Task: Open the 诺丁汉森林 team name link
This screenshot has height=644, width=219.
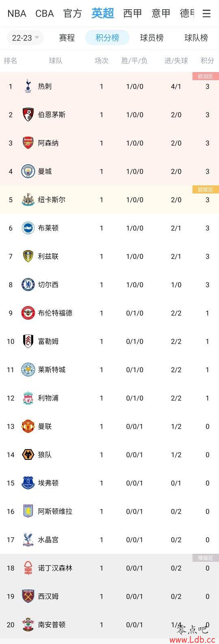Action: 55,568
